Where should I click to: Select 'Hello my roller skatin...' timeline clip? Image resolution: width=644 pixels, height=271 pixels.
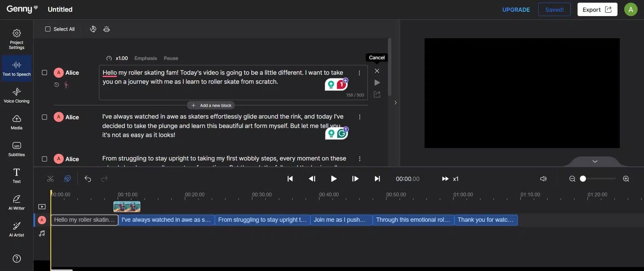pyautogui.click(x=85, y=220)
